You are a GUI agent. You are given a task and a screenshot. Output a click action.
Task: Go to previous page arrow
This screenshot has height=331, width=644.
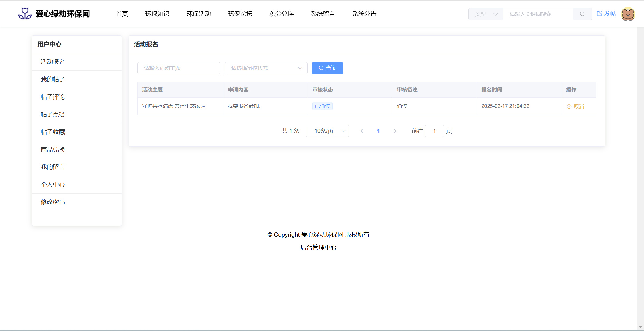tap(362, 131)
